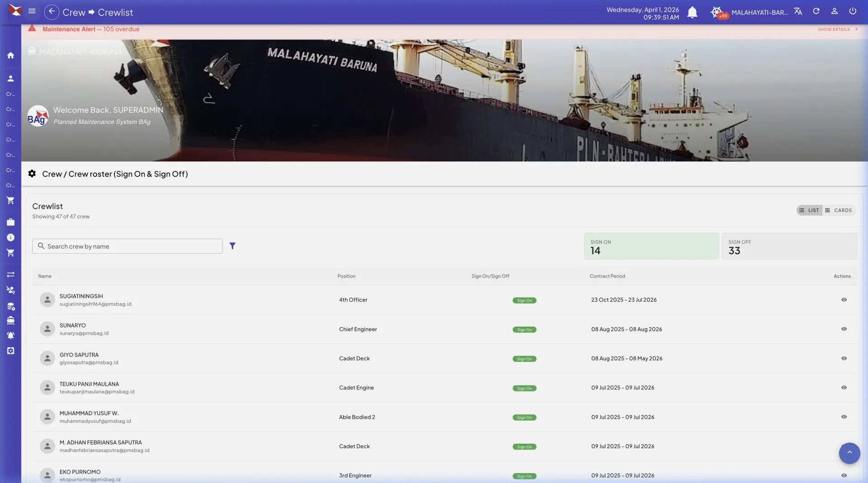Screen dimensions: 868x483
Task: Open the hamburger navigation menu
Action: click(32, 11)
